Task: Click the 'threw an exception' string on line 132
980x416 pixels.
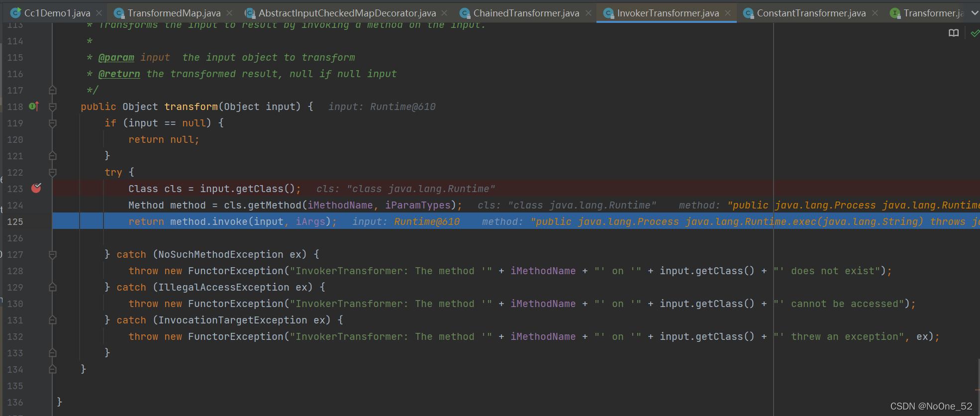Action: [x=839, y=336]
